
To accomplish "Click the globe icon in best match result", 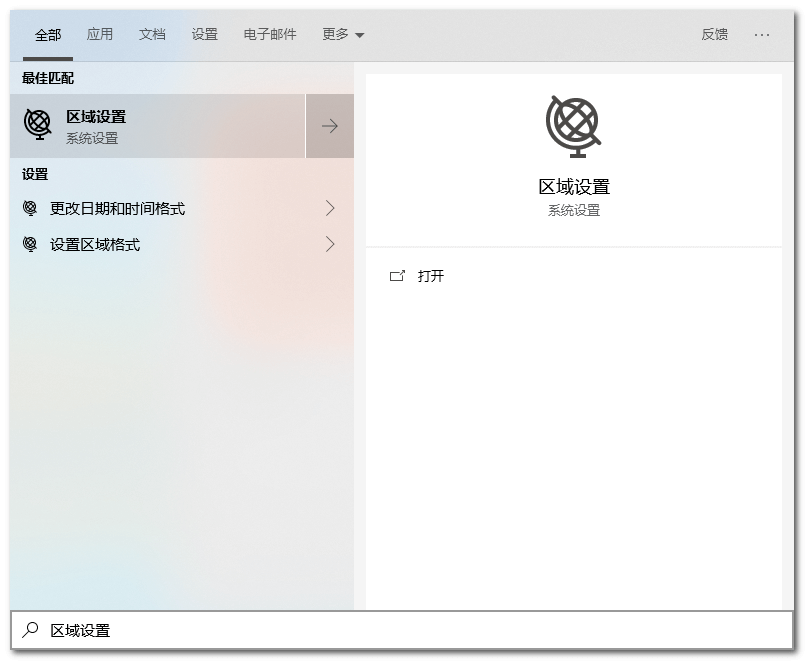I will pos(38,125).
